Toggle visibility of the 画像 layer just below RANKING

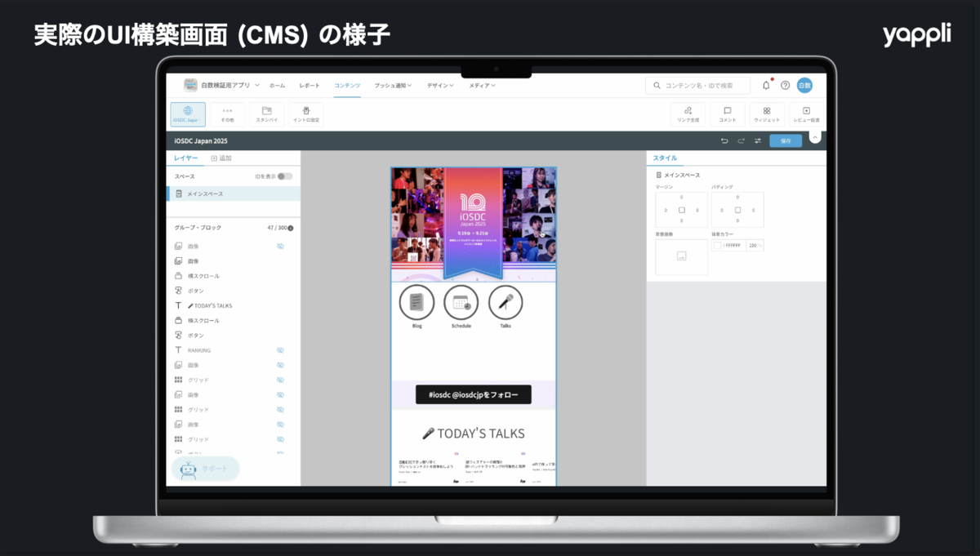(280, 365)
